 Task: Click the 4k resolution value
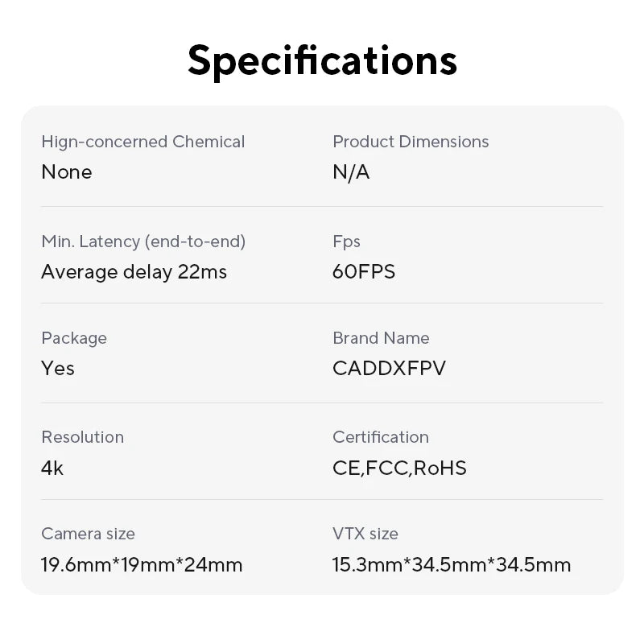pyautogui.click(x=52, y=468)
